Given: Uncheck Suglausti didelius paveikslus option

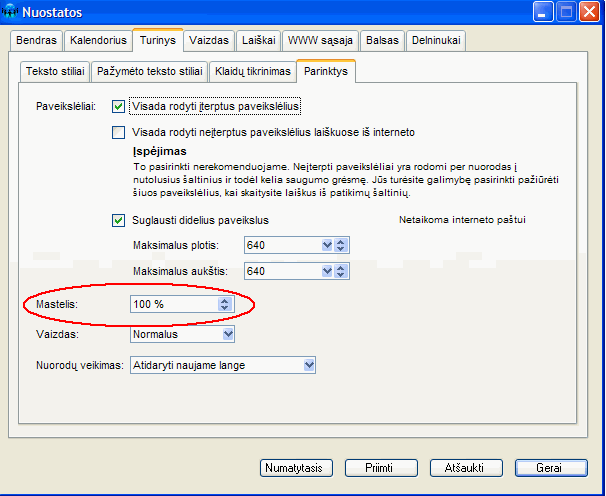Looking at the screenshot, I should 119,220.
